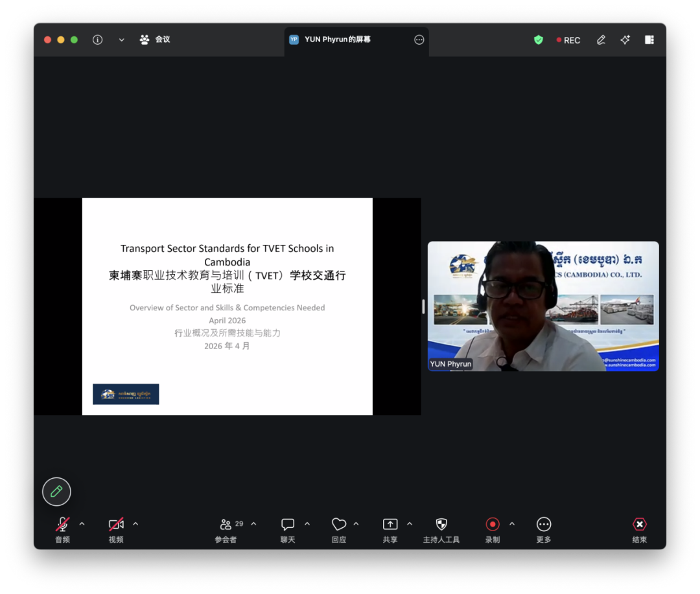Open the meeting info icon

[x=97, y=40]
